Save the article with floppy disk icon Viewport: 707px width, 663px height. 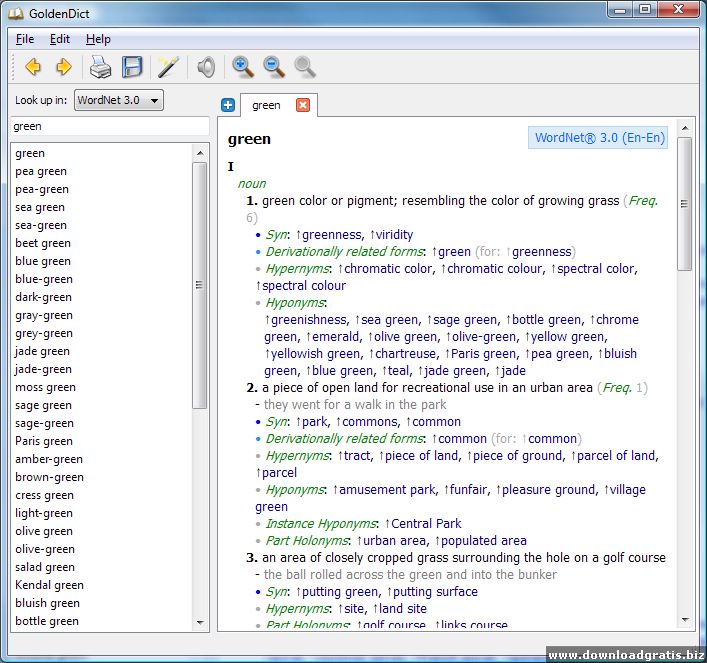[132, 67]
